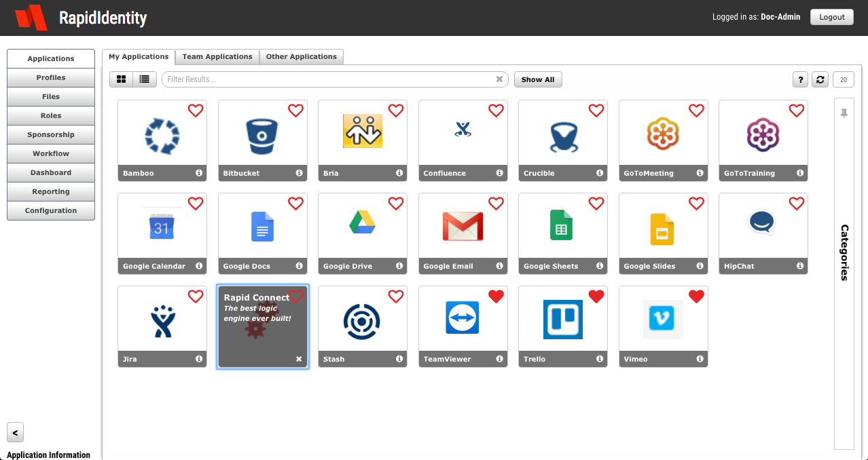View info for the Confluence tile

point(499,173)
